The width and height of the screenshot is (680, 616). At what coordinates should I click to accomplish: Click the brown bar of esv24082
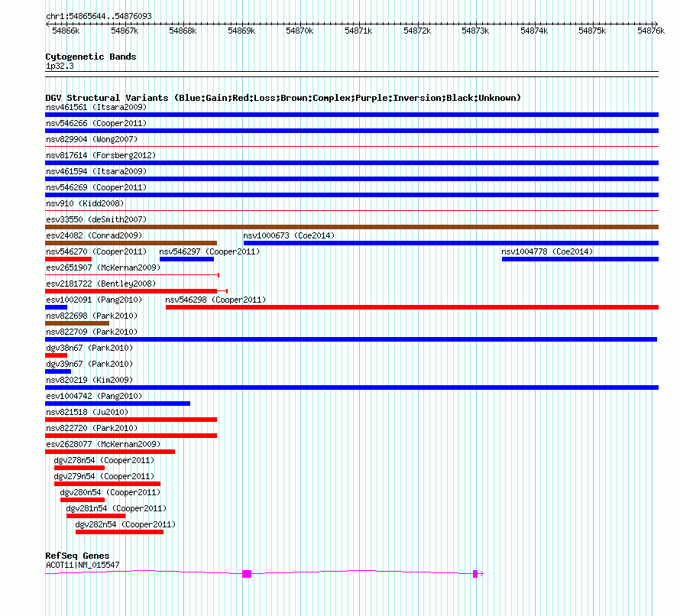[x=131, y=243]
